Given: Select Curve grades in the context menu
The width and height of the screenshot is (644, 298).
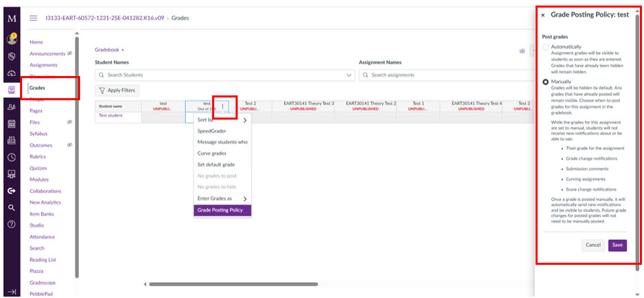Looking at the screenshot, I should click(x=212, y=153).
